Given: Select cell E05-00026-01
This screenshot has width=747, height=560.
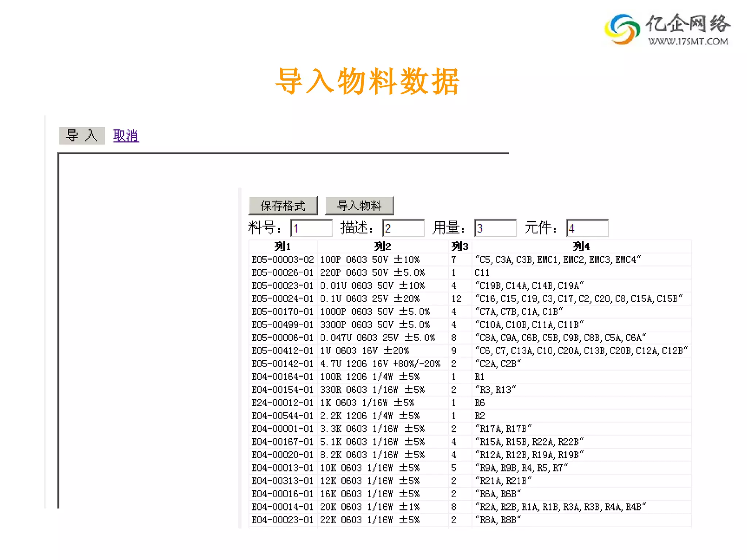Looking at the screenshot, I should (x=283, y=273).
